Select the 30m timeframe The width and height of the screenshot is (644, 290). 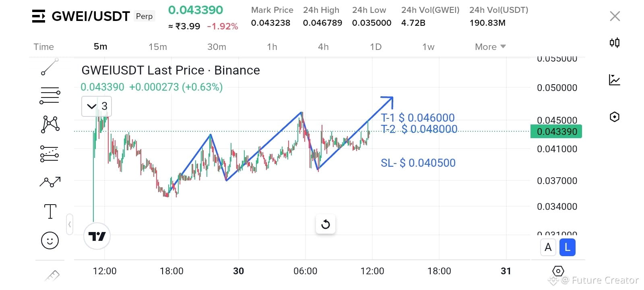coord(217,47)
